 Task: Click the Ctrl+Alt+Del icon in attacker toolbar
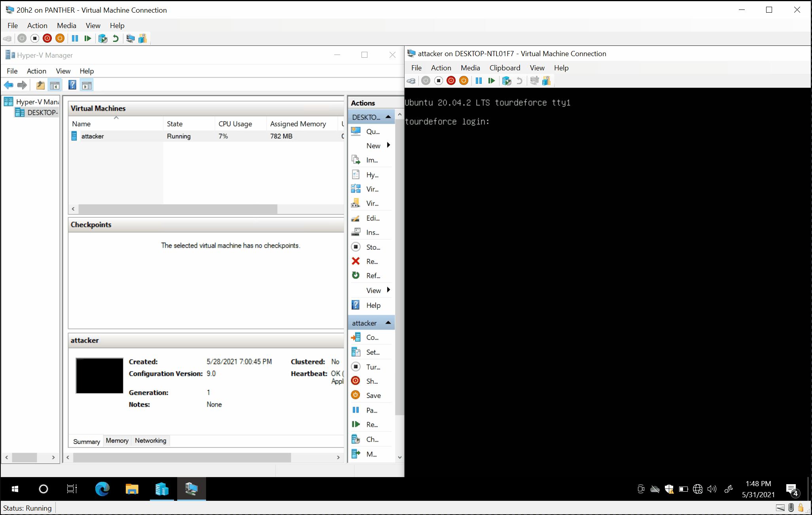[411, 81]
